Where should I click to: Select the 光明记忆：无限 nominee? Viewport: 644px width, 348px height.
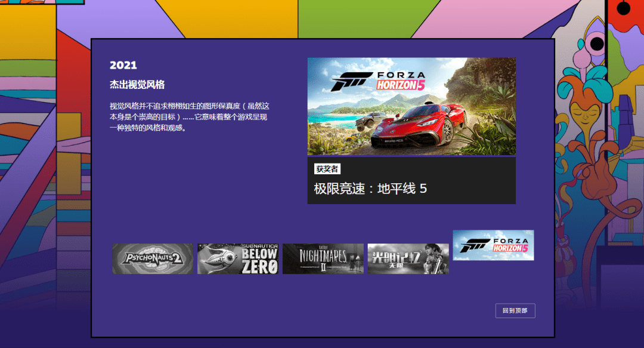click(408, 259)
